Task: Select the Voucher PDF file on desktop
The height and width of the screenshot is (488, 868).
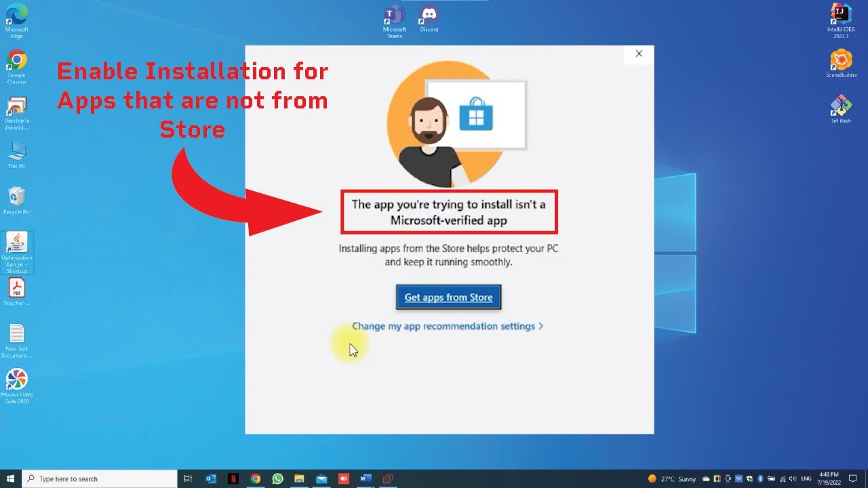Action: 17,292
